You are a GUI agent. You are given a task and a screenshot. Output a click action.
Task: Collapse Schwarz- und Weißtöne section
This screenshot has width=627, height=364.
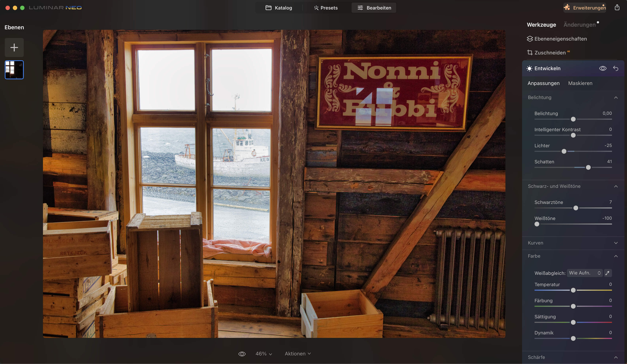pyautogui.click(x=616, y=186)
